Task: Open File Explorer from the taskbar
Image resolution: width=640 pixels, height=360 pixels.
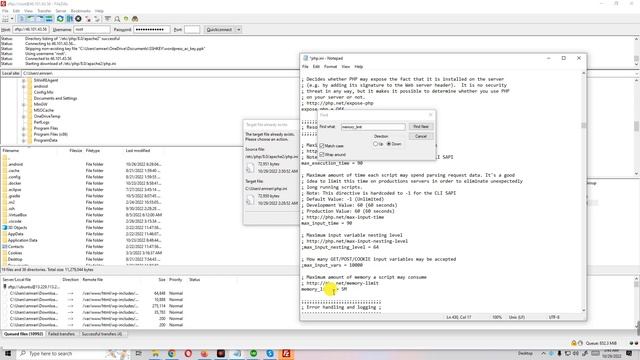Action: point(156,353)
